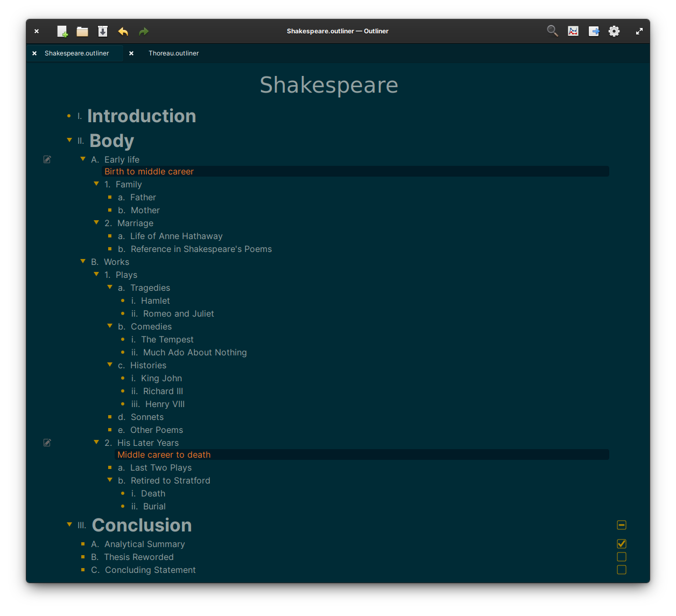
Task: Open the statistics chart icon
Action: tap(573, 31)
